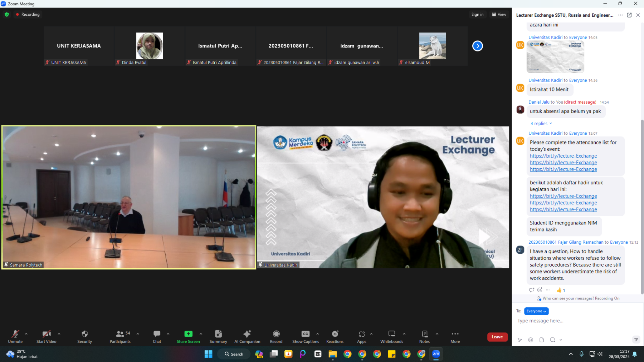Send the chat message
Viewport: 644px width, 362px height.
636,340
